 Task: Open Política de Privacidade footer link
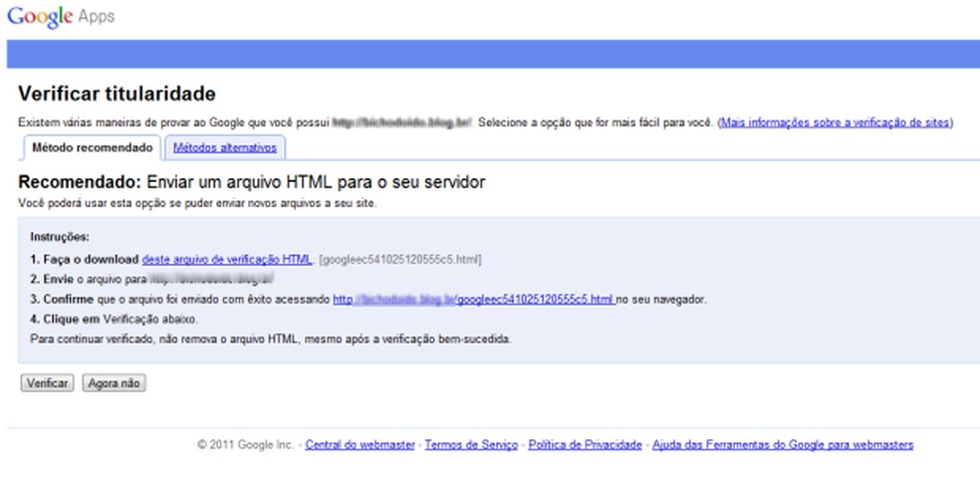click(x=585, y=445)
